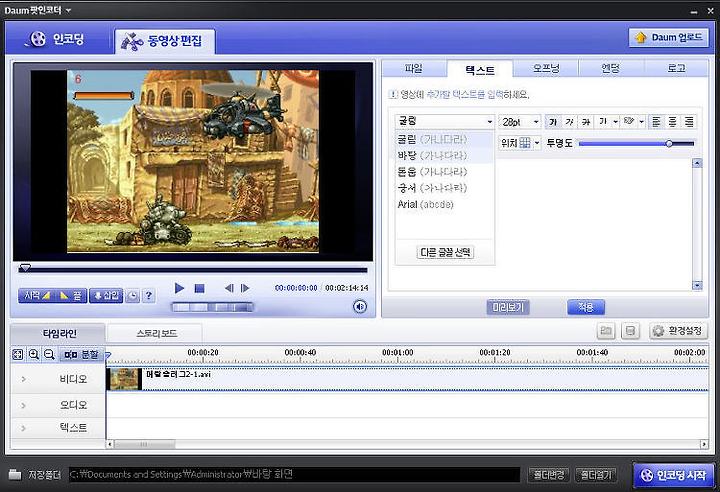Screen dimensions: 720x492
Task: Set the start point with 시작
Action: (x=36, y=296)
